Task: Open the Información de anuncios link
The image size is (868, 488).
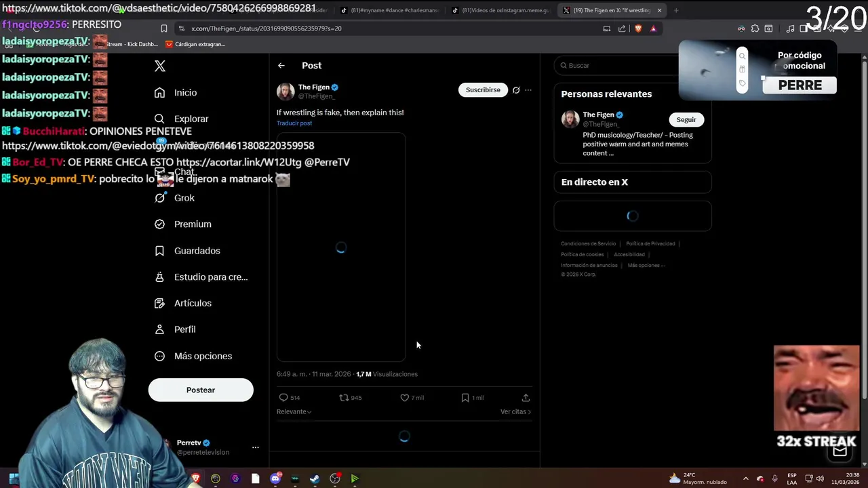Action: 589,266
